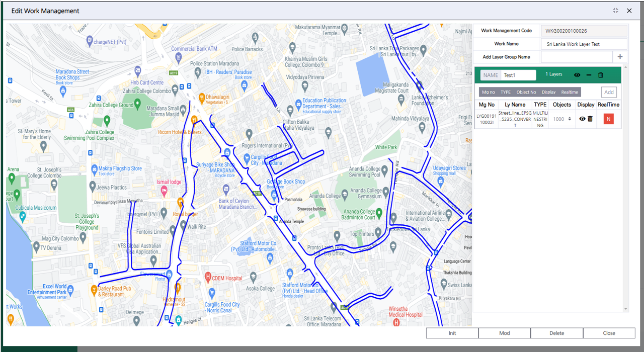Click scrollbar down arrow in layer panel
The width and height of the screenshot is (644, 352).
click(x=626, y=309)
